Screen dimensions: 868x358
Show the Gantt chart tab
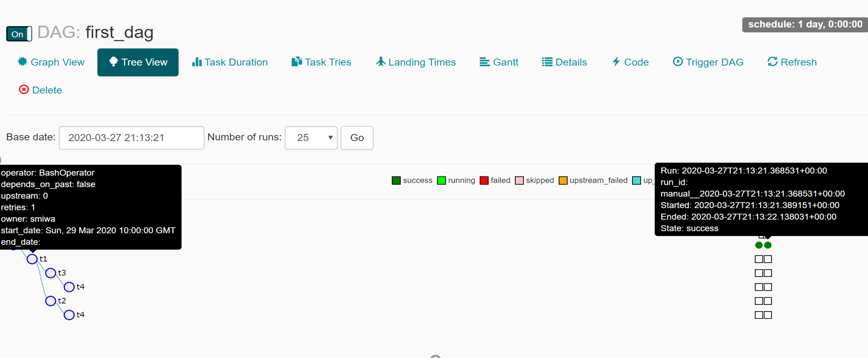(x=499, y=62)
